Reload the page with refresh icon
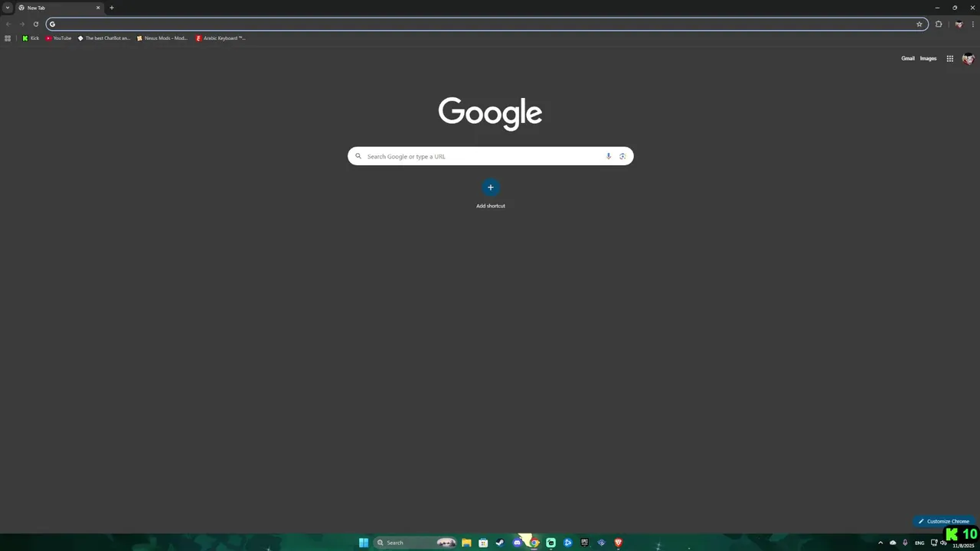This screenshot has width=980, height=551. pyautogui.click(x=35, y=24)
